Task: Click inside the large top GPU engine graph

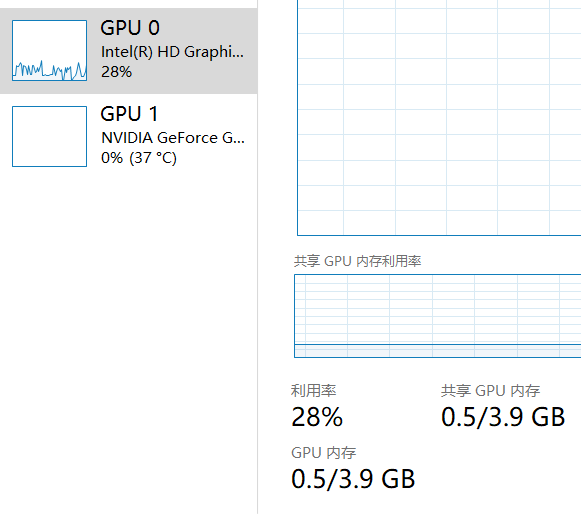Action: point(439,117)
